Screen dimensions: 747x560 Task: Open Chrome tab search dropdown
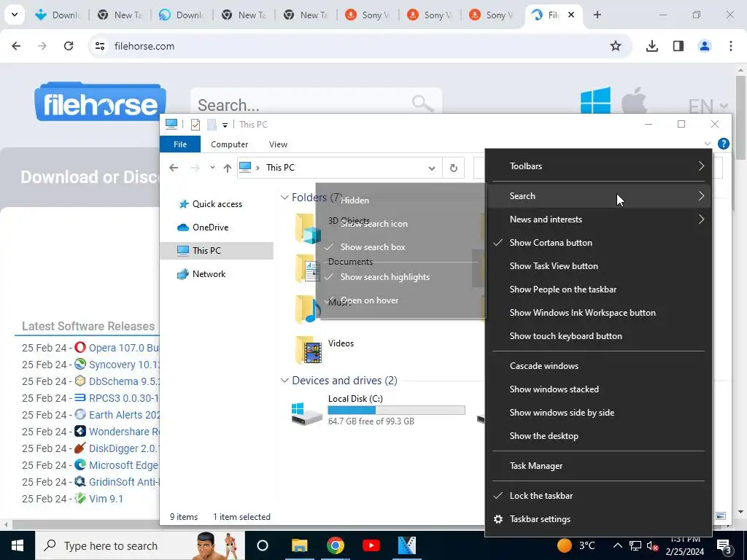click(15, 15)
